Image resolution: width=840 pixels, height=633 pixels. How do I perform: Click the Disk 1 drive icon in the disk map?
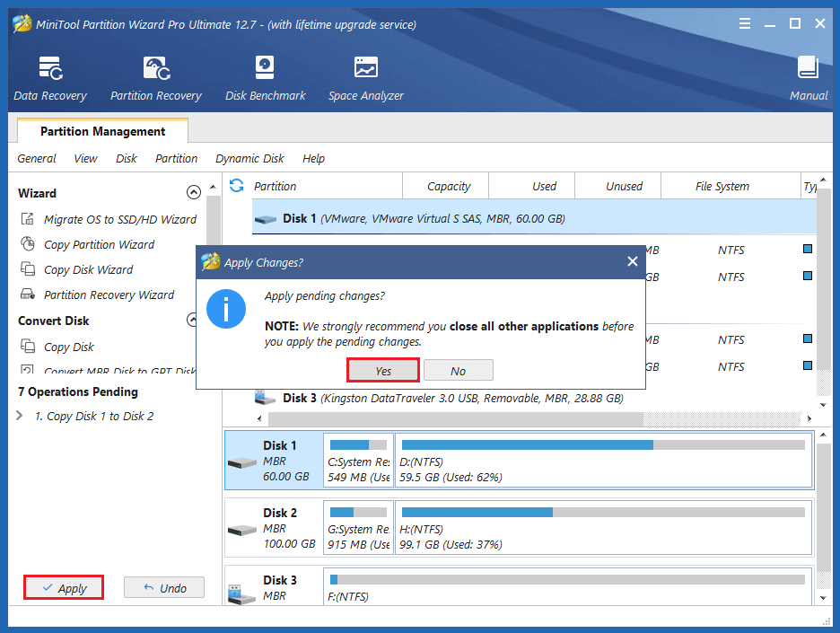[242, 462]
